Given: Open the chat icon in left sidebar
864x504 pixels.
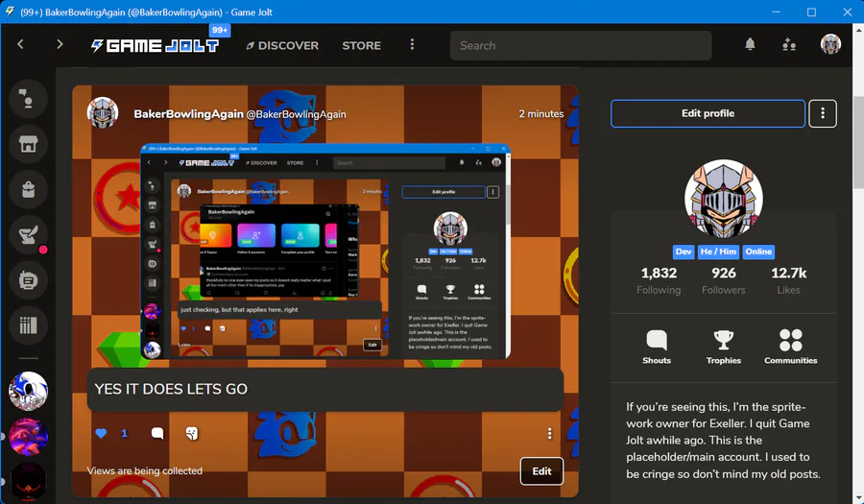Looking at the screenshot, I should point(28,99).
